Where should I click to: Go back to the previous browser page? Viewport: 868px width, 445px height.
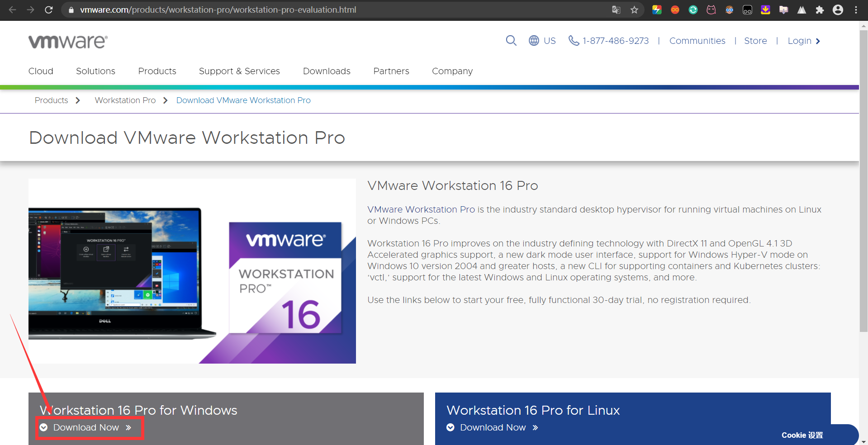12,9
